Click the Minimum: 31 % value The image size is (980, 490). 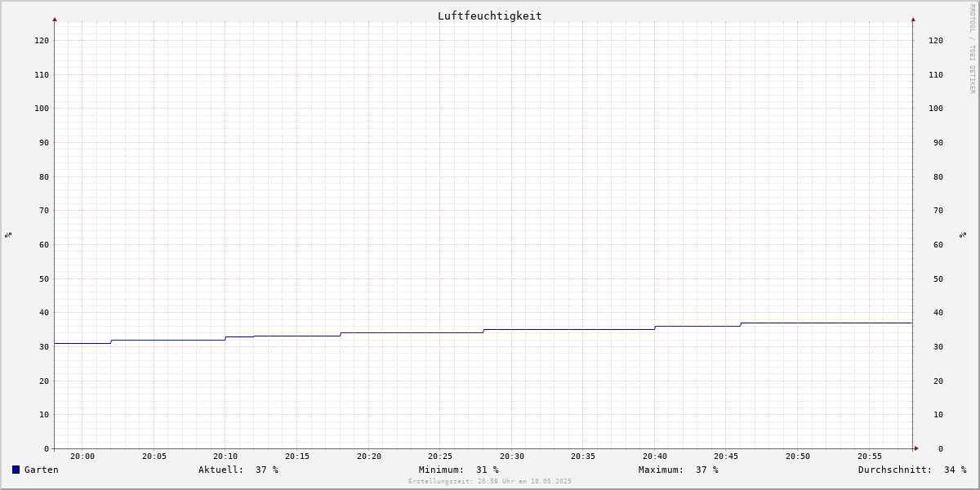pos(459,470)
